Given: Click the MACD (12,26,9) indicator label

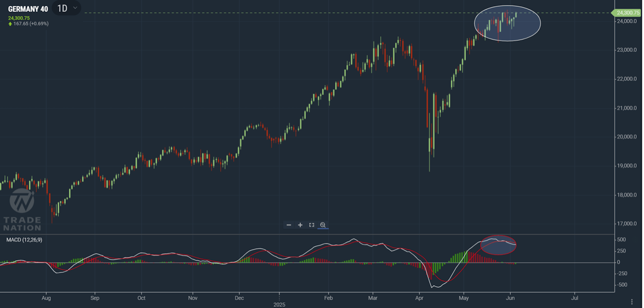Looking at the screenshot, I should pyautogui.click(x=24, y=240).
